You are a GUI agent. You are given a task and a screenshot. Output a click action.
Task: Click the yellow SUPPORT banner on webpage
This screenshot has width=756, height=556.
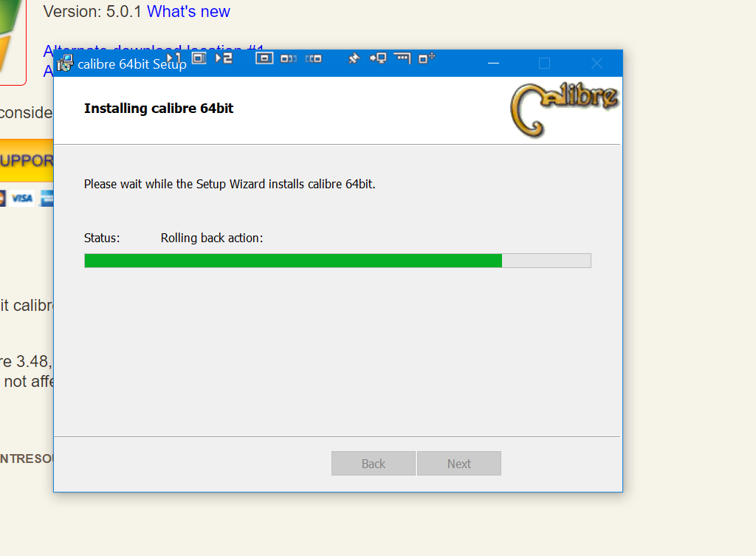[x=27, y=160]
